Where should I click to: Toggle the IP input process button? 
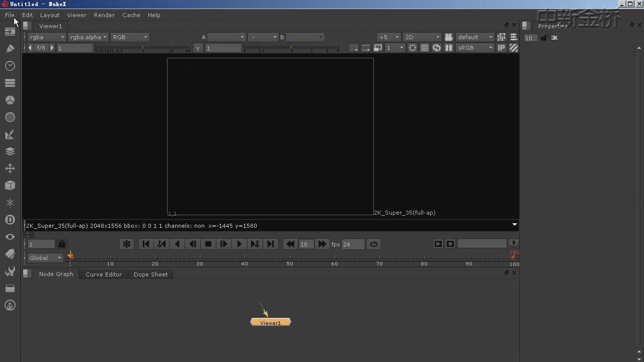tap(502, 48)
